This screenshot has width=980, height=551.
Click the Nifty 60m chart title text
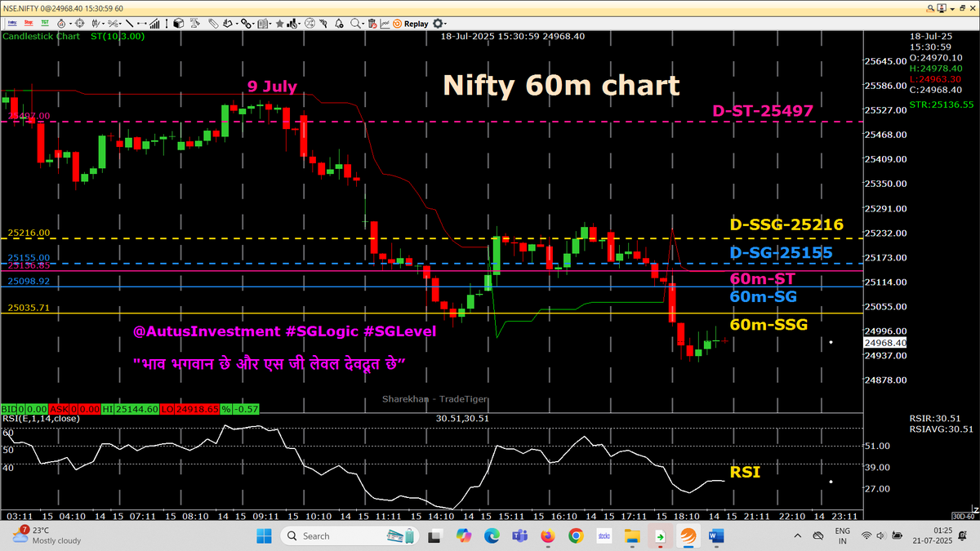[x=561, y=85]
